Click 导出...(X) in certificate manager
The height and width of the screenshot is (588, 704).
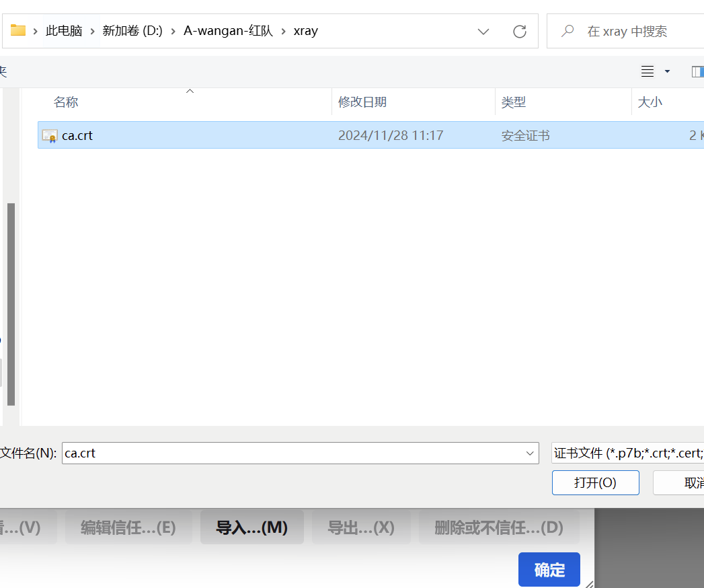tap(361, 527)
